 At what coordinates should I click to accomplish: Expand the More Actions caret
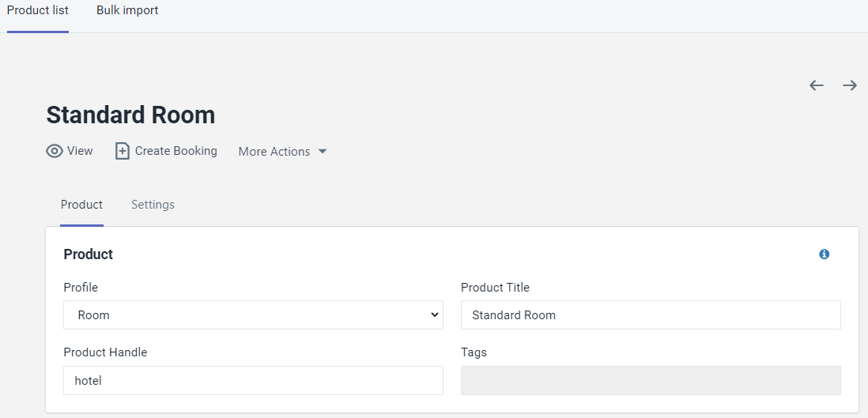[323, 152]
